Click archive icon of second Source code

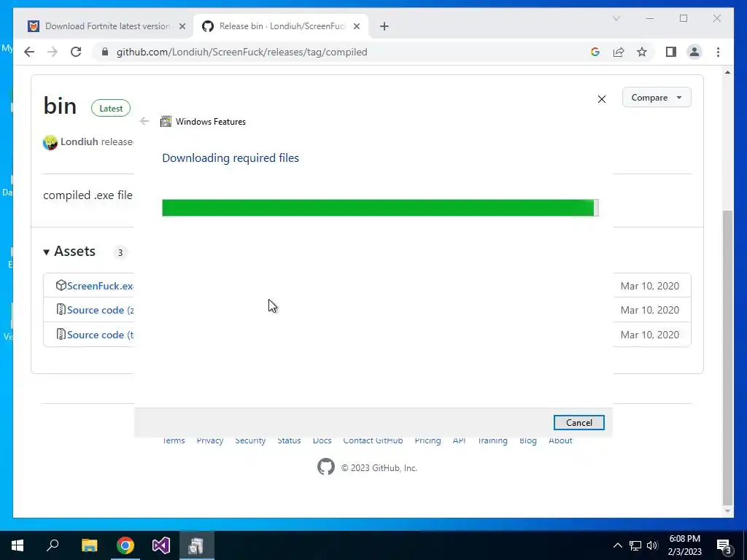(61, 334)
